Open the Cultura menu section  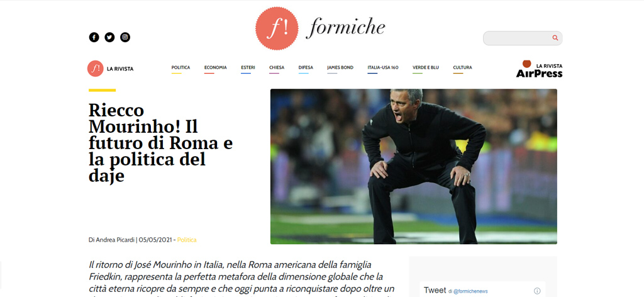462,67
